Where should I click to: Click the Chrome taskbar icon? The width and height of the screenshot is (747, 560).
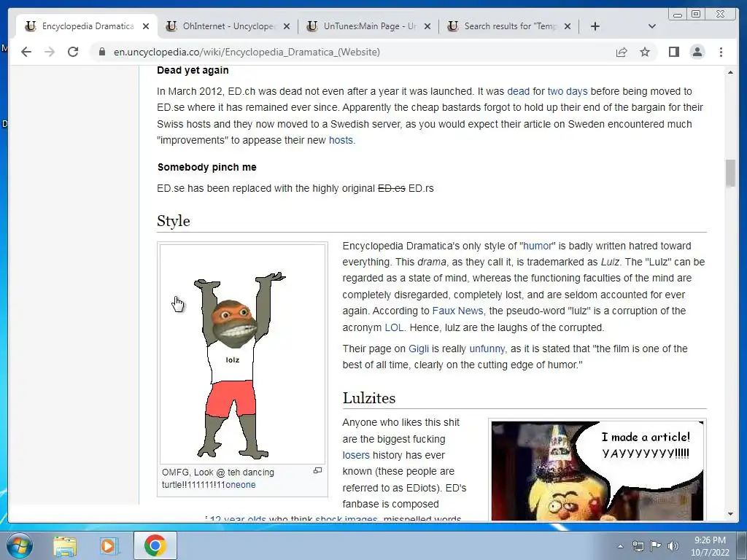point(155,546)
